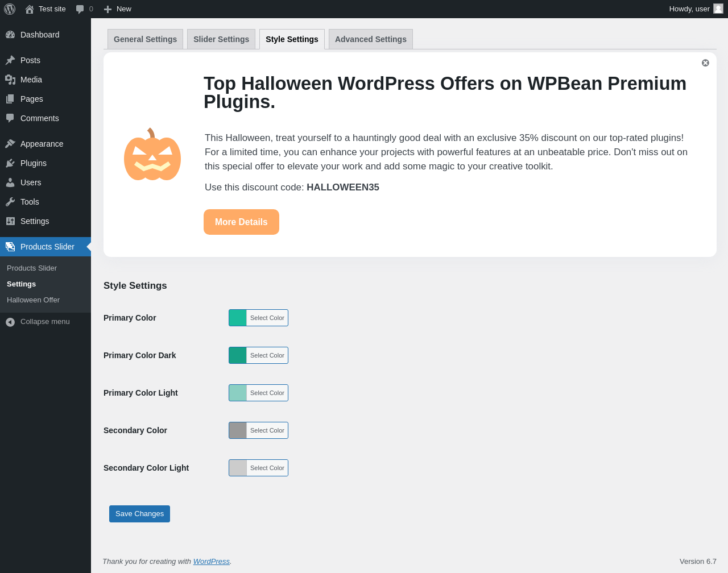Click the Products Slider menu icon
Viewport: 728px width, 573px height.
tap(10, 247)
